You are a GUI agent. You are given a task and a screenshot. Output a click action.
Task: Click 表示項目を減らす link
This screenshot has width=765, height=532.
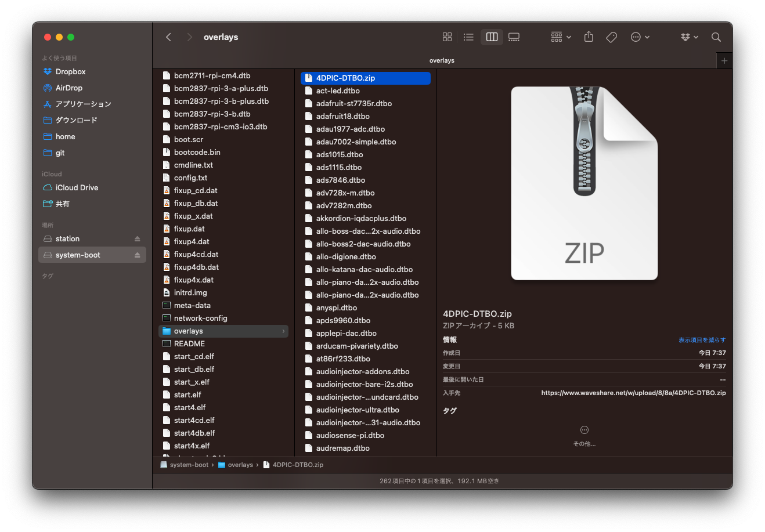(702, 340)
